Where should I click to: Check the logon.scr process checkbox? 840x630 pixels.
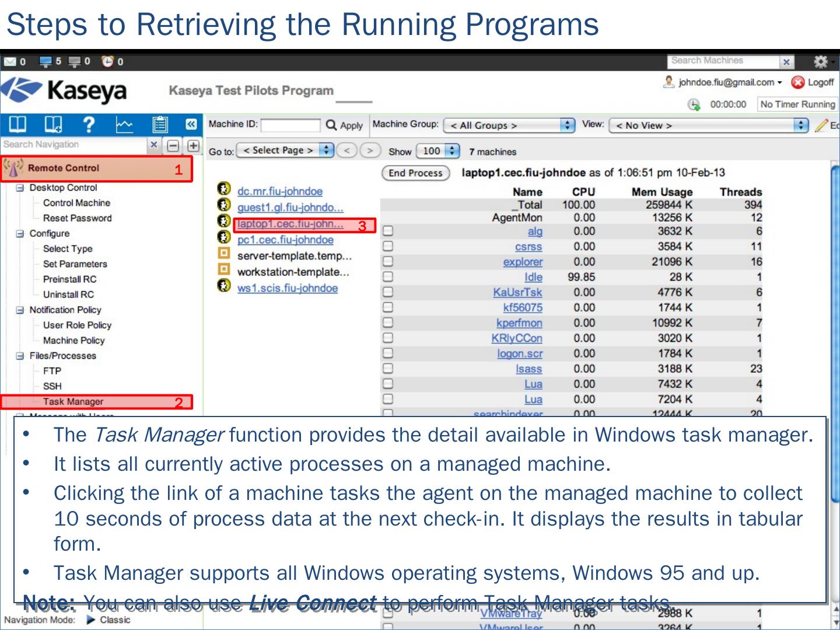[x=388, y=353]
